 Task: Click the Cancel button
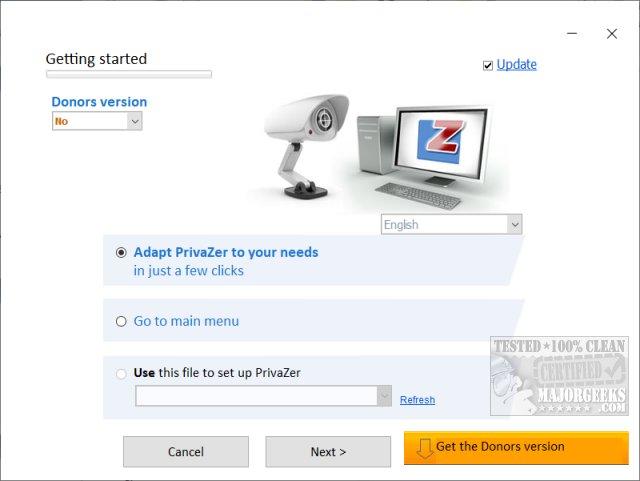[186, 452]
